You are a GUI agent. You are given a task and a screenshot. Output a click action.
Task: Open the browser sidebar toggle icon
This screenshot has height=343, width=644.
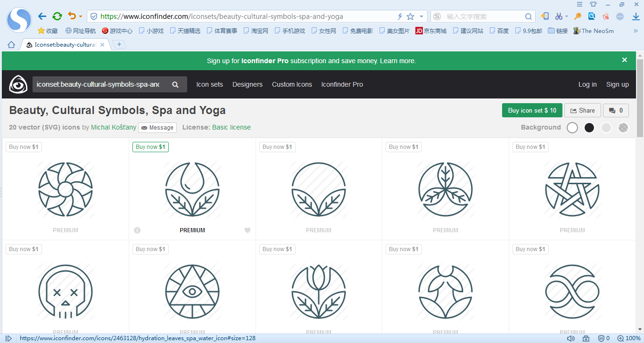8,338
